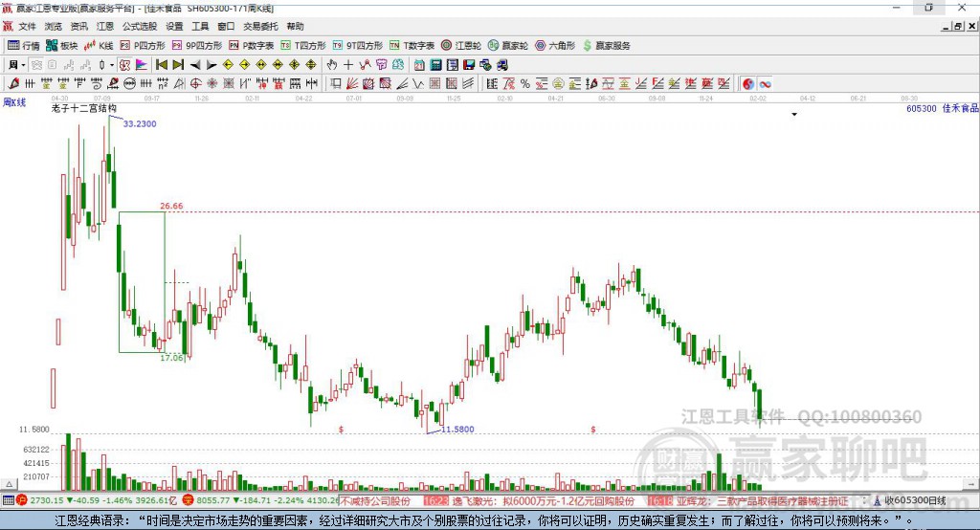Step left with the black left arrow

tap(195, 65)
